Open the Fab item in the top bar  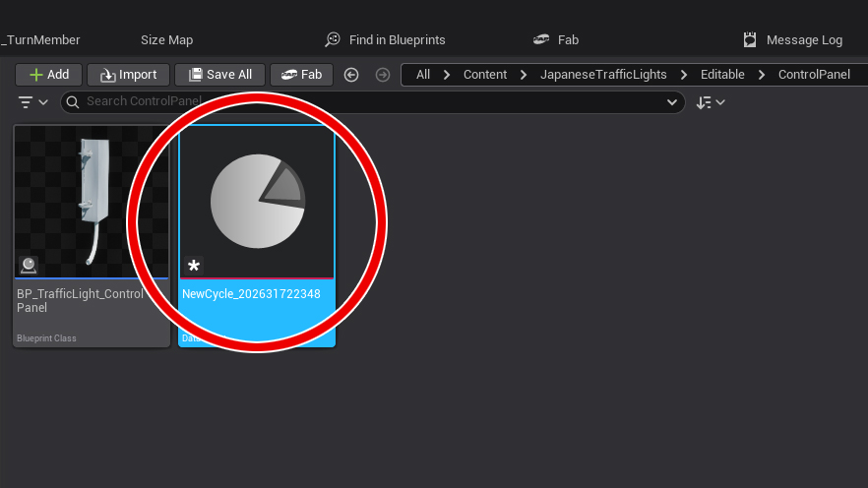point(557,40)
